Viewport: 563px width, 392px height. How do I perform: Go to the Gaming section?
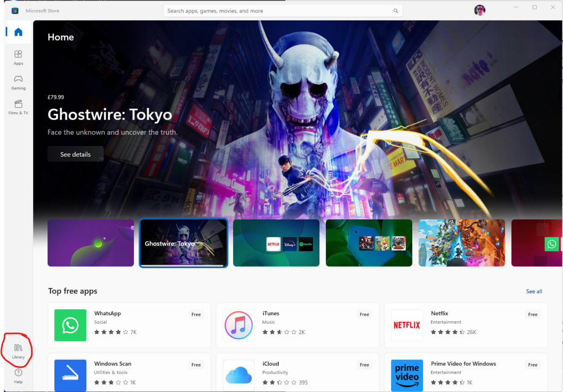[19, 82]
